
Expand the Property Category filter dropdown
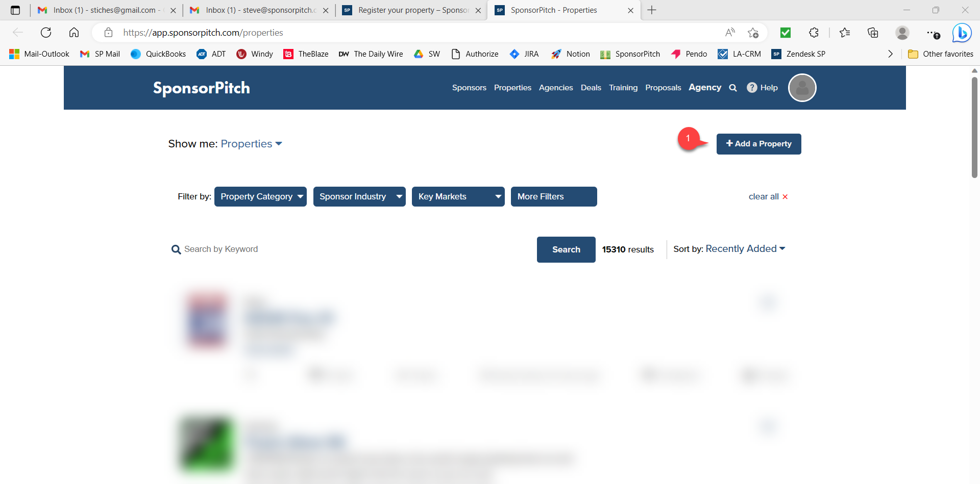(260, 196)
